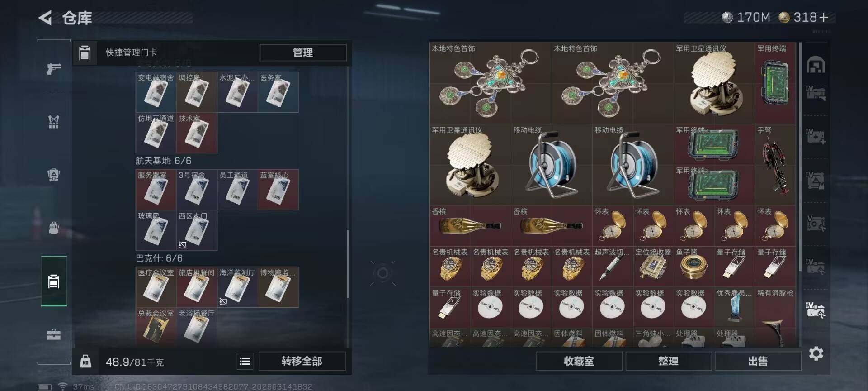Click the key card list scrollbar
Screen dimensions: 868x391
(348, 264)
